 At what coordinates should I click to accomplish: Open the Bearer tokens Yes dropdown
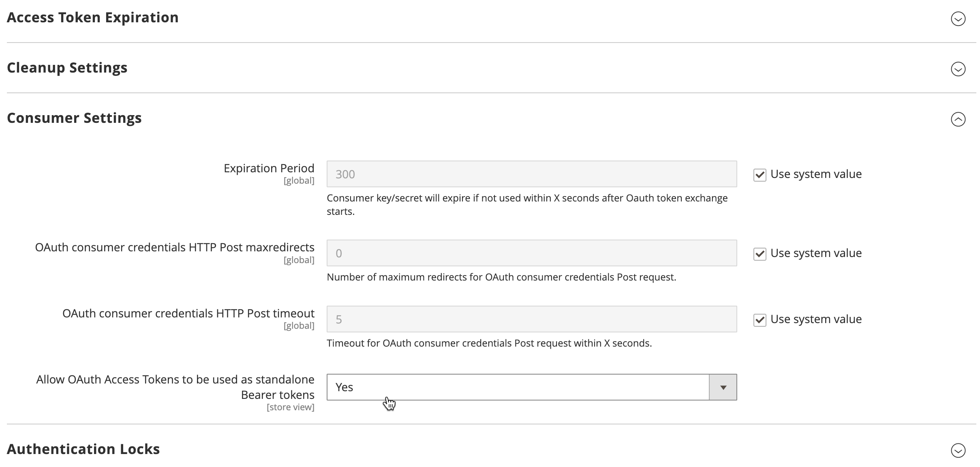(x=532, y=387)
